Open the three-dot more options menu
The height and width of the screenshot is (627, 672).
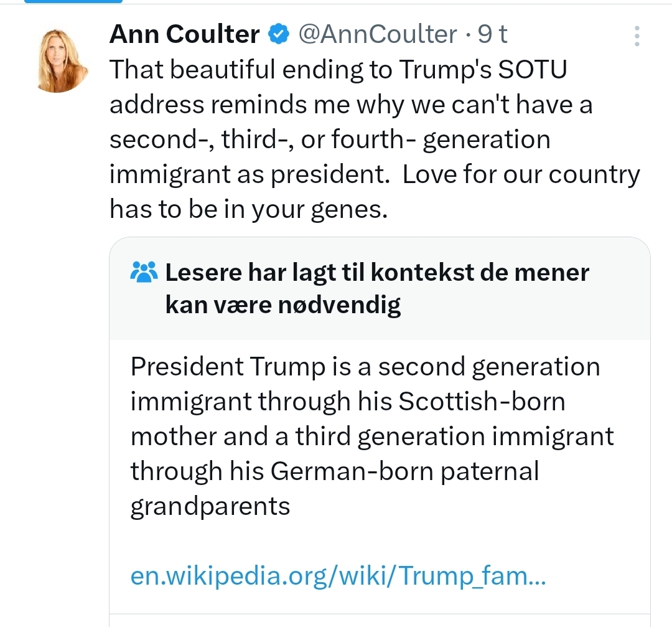(637, 36)
